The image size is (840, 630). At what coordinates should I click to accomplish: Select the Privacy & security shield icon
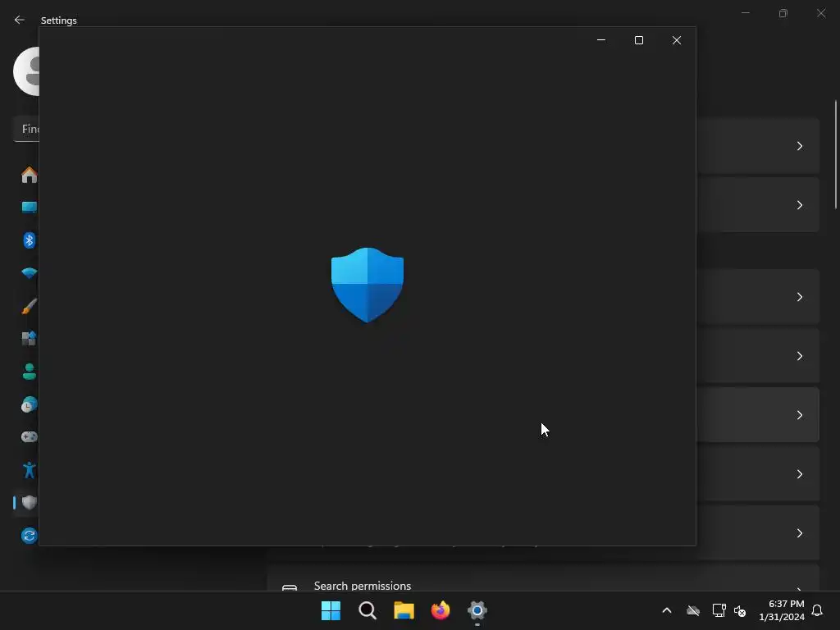click(29, 503)
